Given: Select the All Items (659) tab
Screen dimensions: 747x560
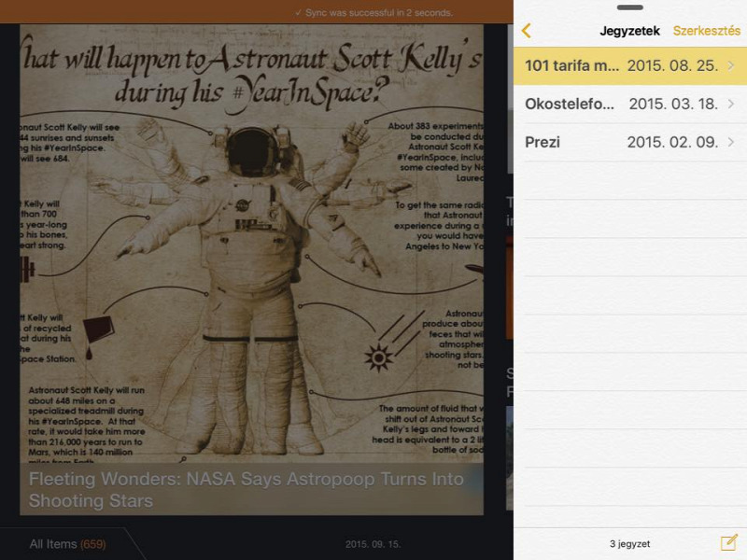Looking at the screenshot, I should pos(67,544).
